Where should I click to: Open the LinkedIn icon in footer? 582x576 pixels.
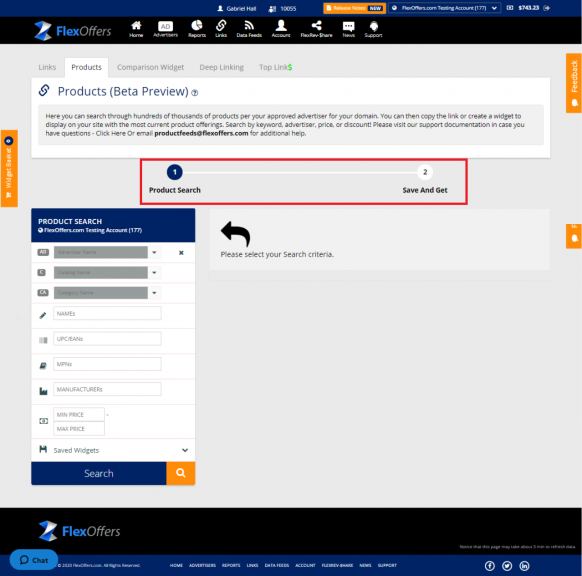pos(524,566)
